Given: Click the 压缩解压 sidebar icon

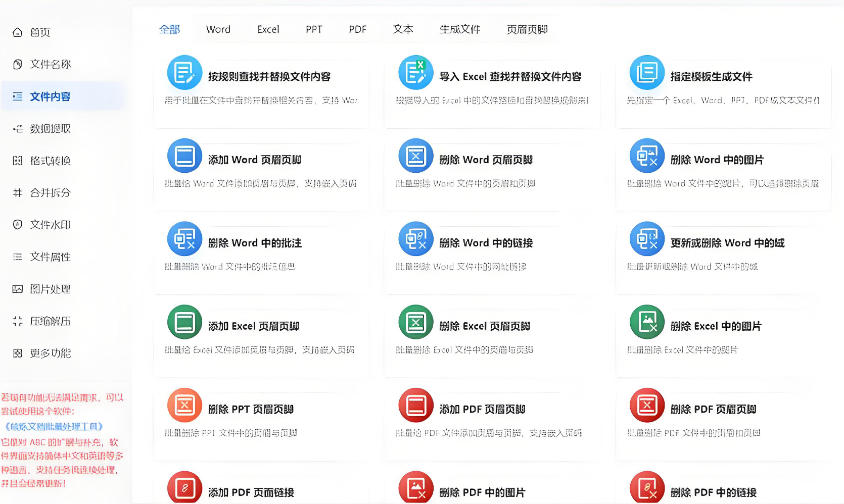Looking at the screenshot, I should click(18, 321).
